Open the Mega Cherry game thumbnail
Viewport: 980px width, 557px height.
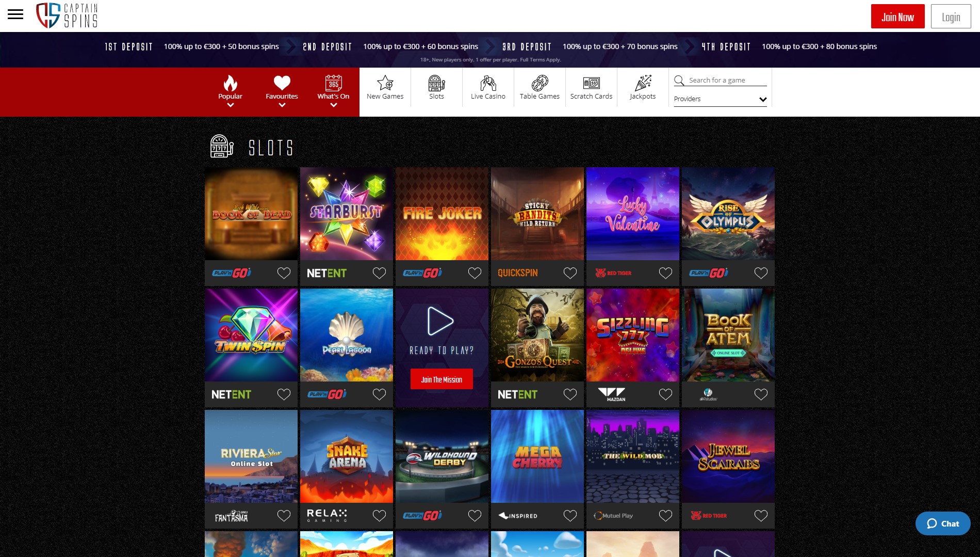[x=537, y=456]
